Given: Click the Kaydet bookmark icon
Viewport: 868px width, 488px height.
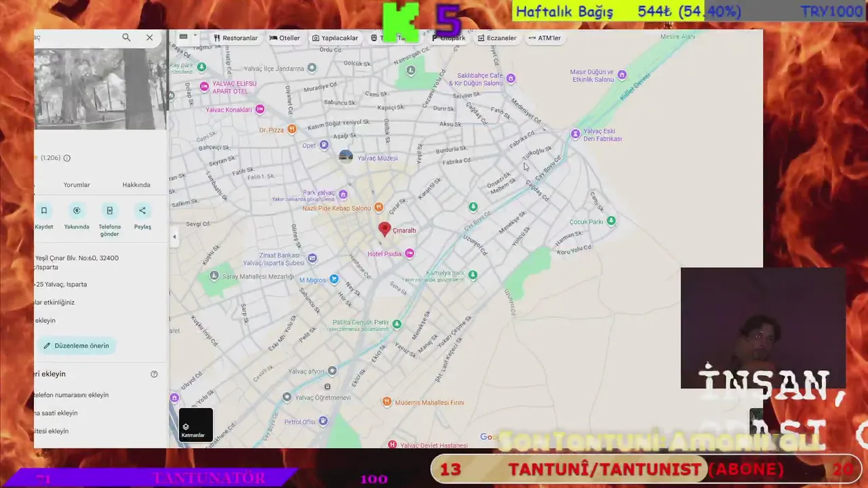Looking at the screenshot, I should 44,211.
